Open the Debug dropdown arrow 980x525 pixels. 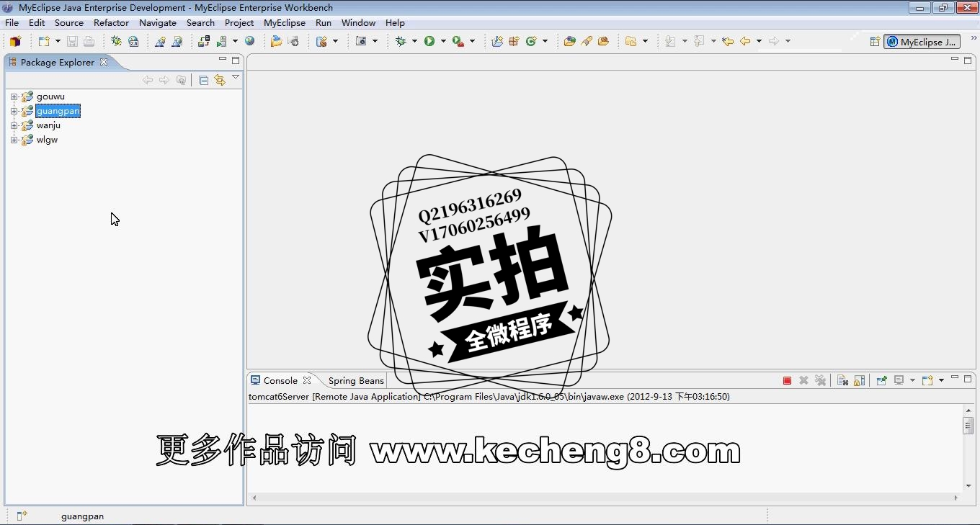pos(414,41)
